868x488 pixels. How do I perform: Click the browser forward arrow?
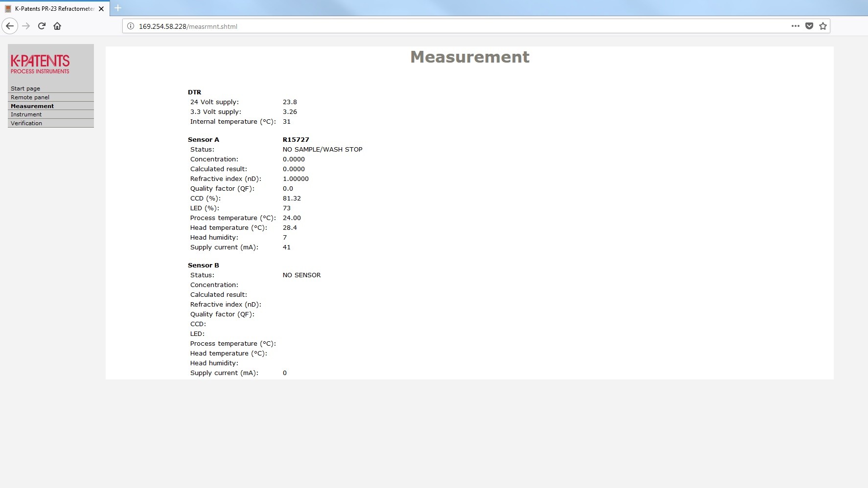tap(26, 26)
